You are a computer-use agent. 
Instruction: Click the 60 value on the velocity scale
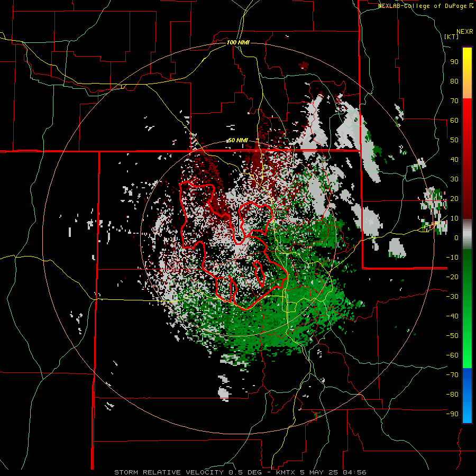click(454, 120)
